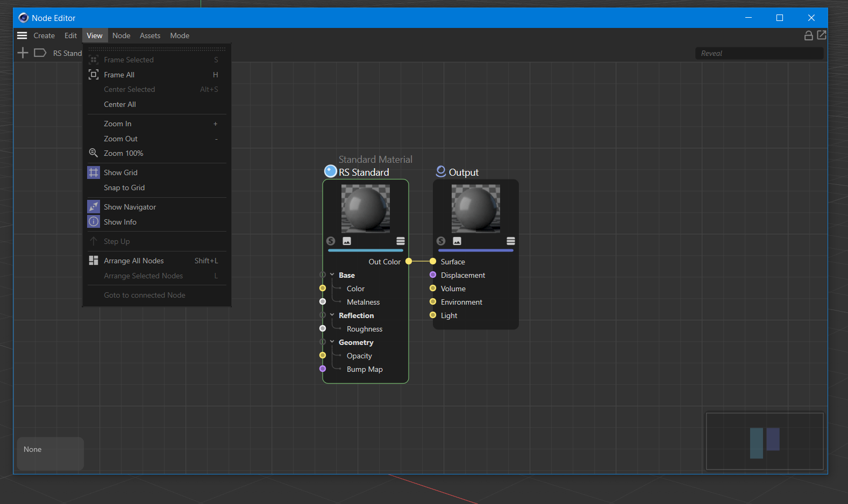Click the RS Standard material preview thumbnail
Viewport: 848px width, 504px height.
click(x=366, y=208)
